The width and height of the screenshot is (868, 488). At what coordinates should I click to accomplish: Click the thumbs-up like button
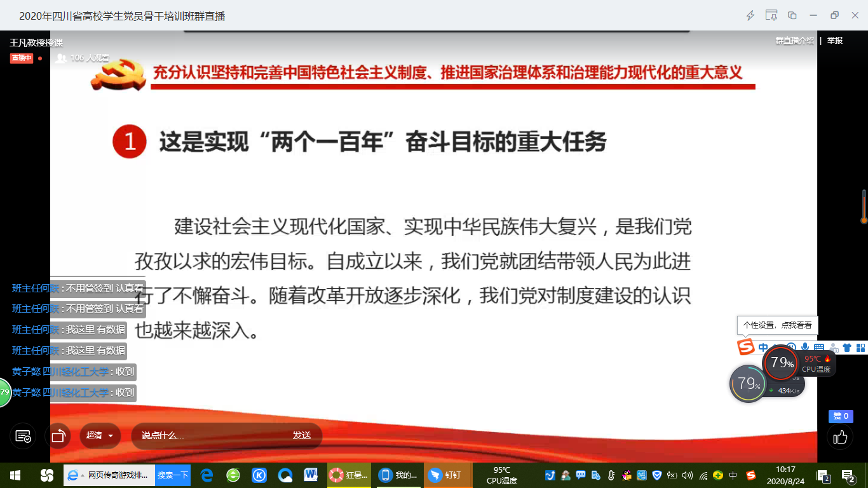click(x=840, y=437)
